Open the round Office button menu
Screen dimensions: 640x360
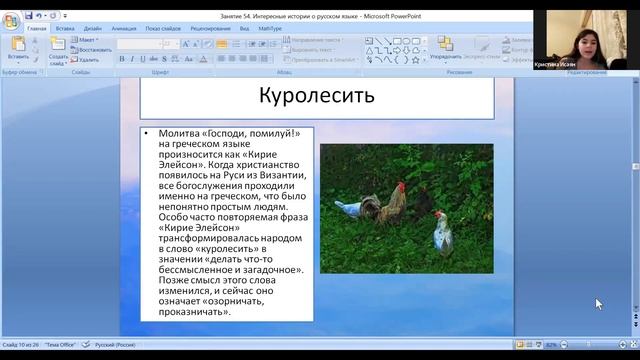pos(11,21)
